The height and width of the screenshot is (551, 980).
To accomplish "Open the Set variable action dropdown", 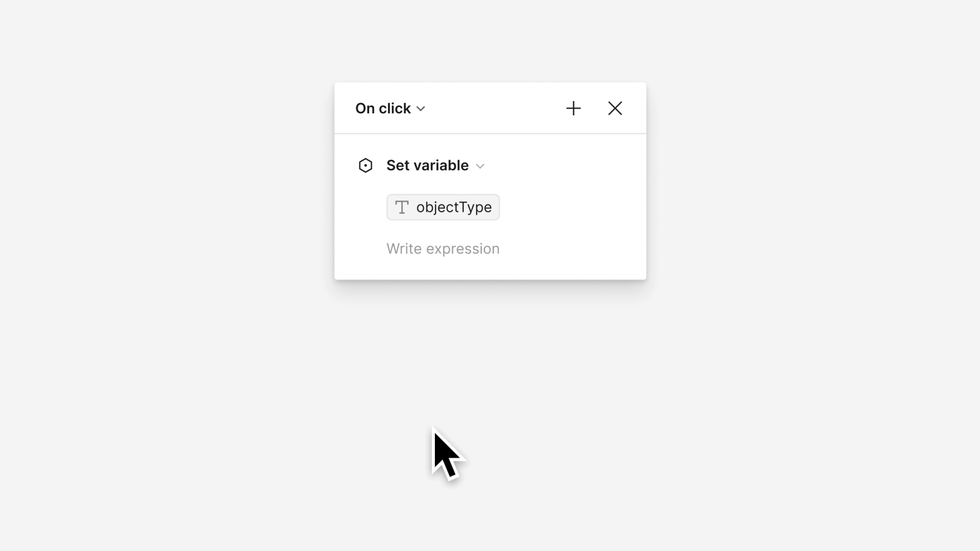I will 435,165.
